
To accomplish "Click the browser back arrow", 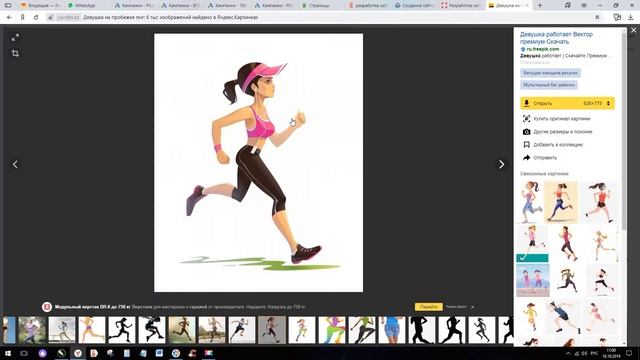I will (x=9, y=18).
